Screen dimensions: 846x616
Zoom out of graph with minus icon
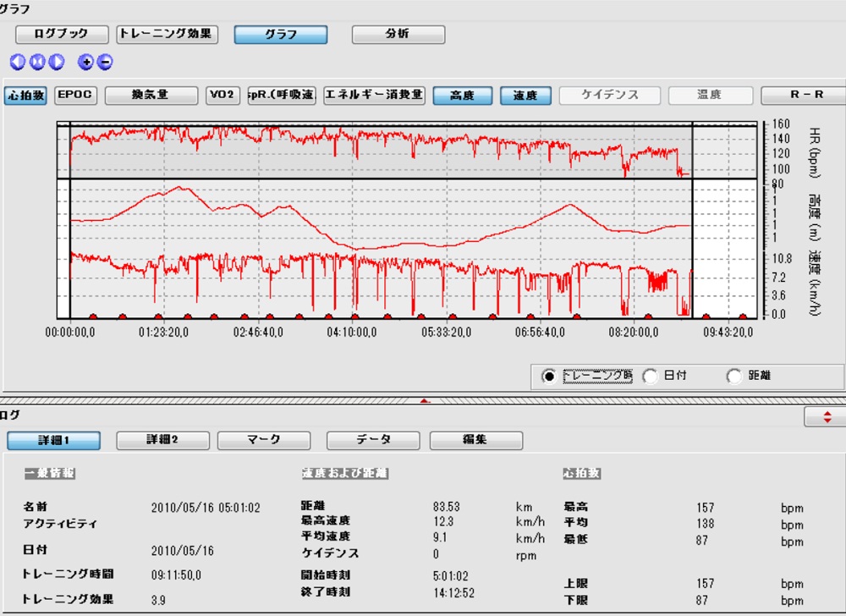coord(105,62)
